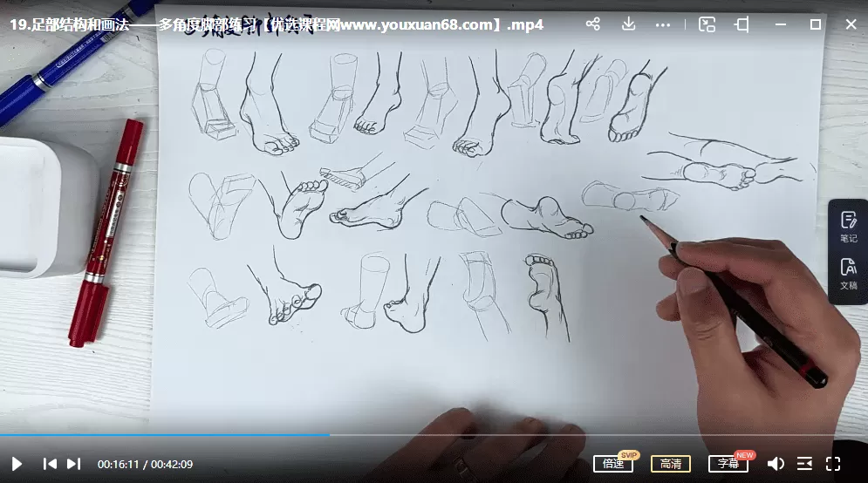The image size is (868, 483).
Task: Minimize the player window
Action: click(x=780, y=24)
